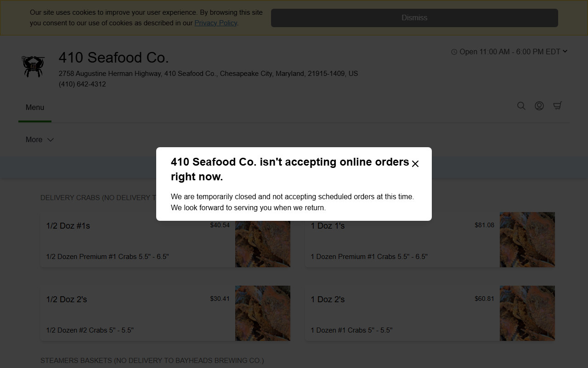Open the 1 Doz 1's crab photo
The width and height of the screenshot is (588, 368).
(527, 240)
